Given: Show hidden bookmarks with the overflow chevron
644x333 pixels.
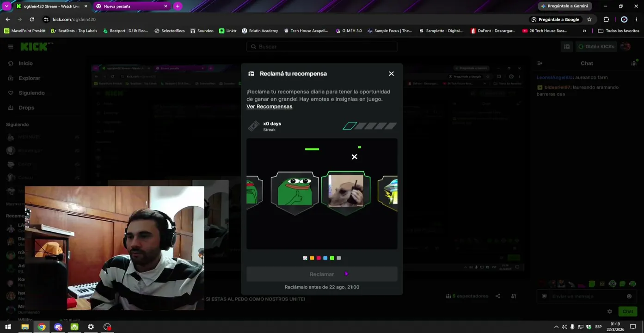Looking at the screenshot, I should pos(584,31).
